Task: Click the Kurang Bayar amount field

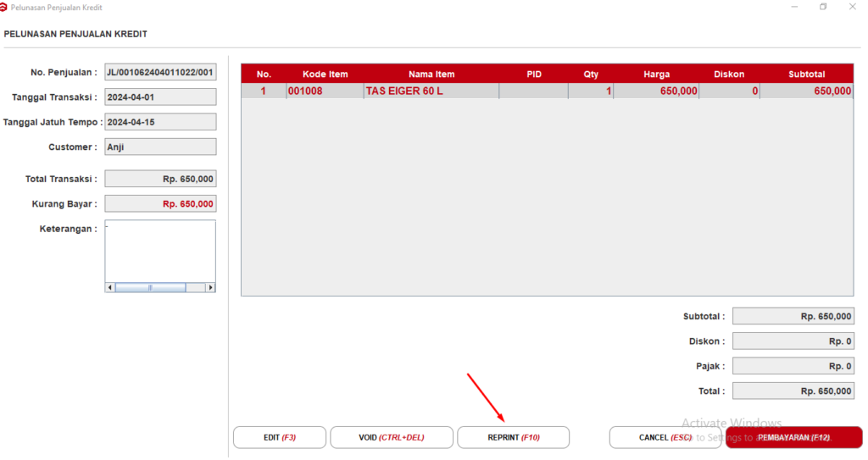Action: tap(160, 204)
